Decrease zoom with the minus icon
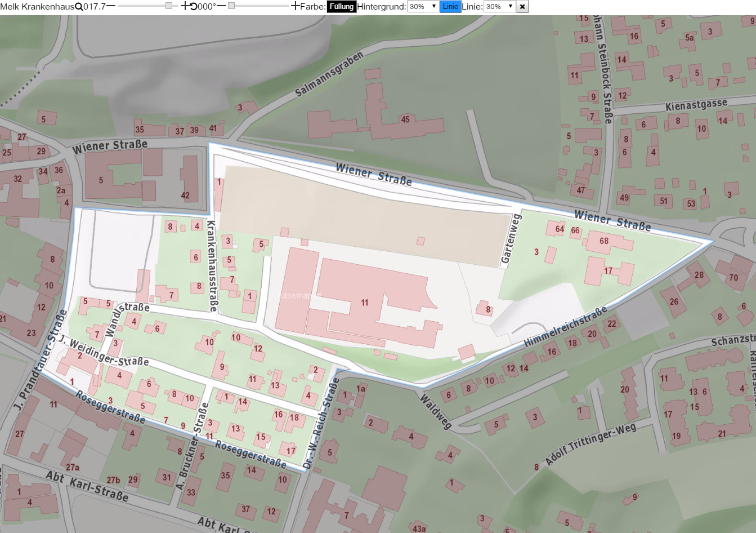 click(x=111, y=6)
